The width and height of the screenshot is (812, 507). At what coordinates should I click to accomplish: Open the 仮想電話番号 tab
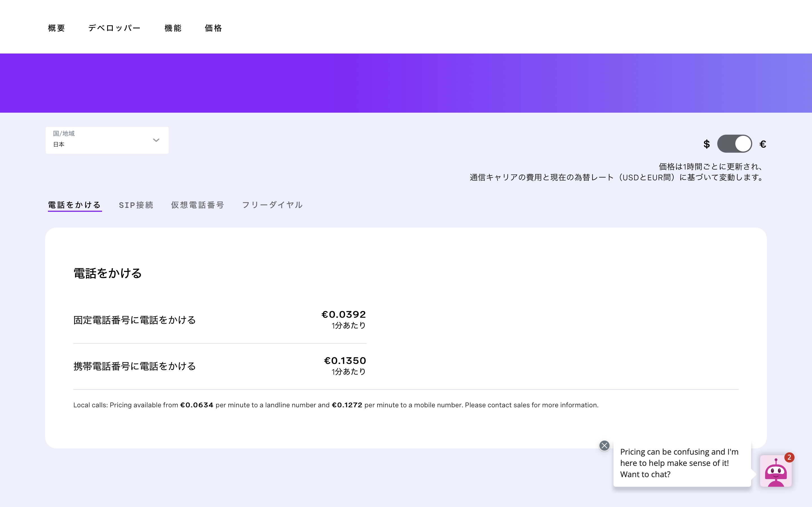coord(197,205)
